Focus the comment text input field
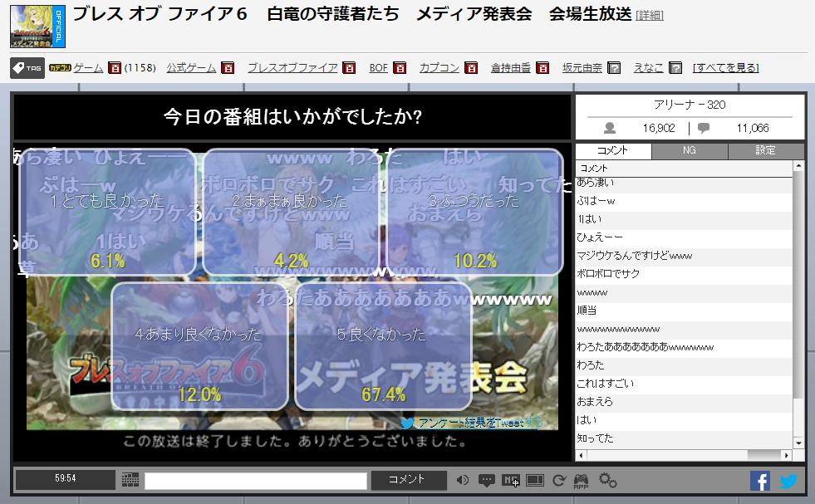Screen dimensions: 815x504 (256, 481)
